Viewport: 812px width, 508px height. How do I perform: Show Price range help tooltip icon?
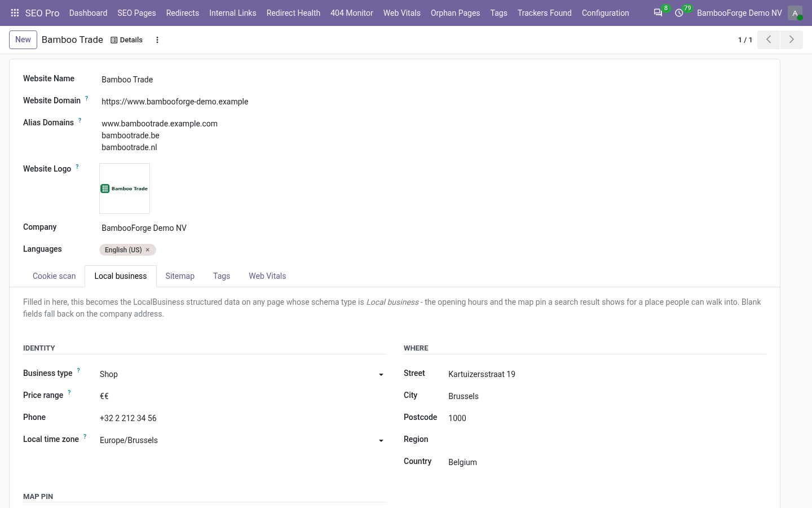click(x=69, y=393)
